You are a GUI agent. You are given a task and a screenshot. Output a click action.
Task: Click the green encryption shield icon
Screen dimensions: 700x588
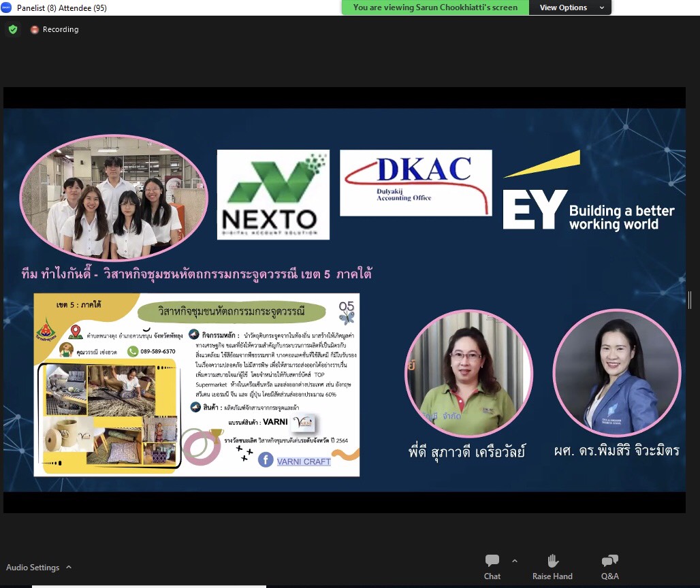tap(13, 29)
